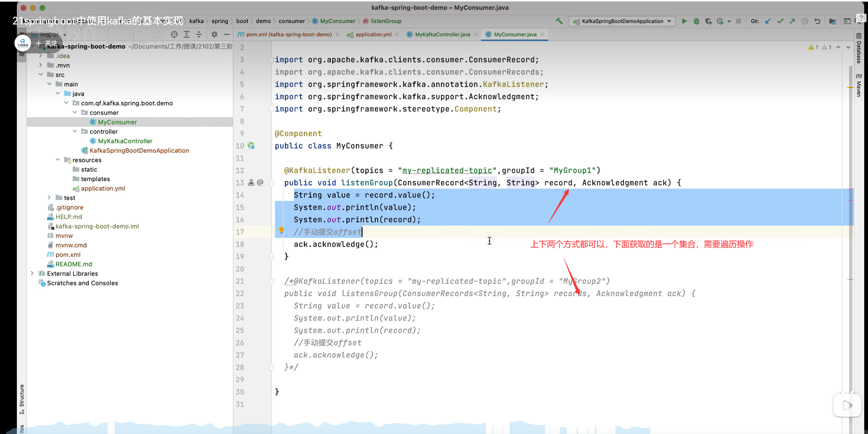Switch to MyKafkaController.java tab

point(442,34)
